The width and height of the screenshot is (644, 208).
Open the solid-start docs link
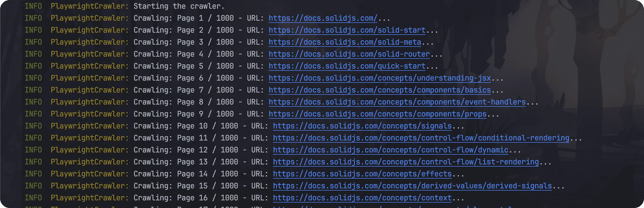(347, 30)
